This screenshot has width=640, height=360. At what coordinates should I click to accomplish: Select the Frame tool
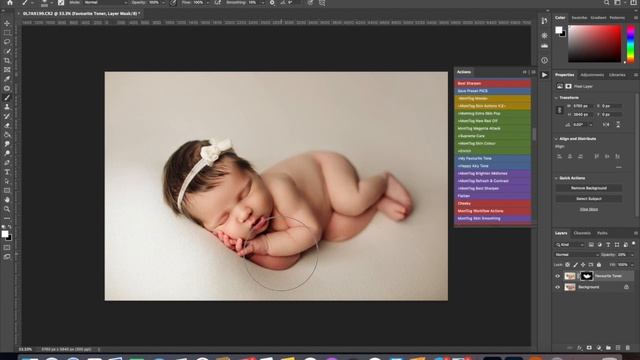[7, 70]
